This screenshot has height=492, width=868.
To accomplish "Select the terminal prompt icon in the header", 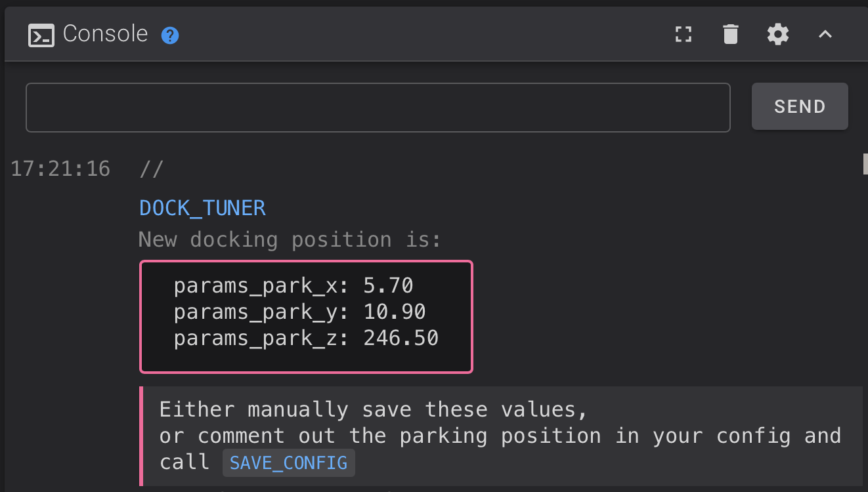I will coord(41,34).
